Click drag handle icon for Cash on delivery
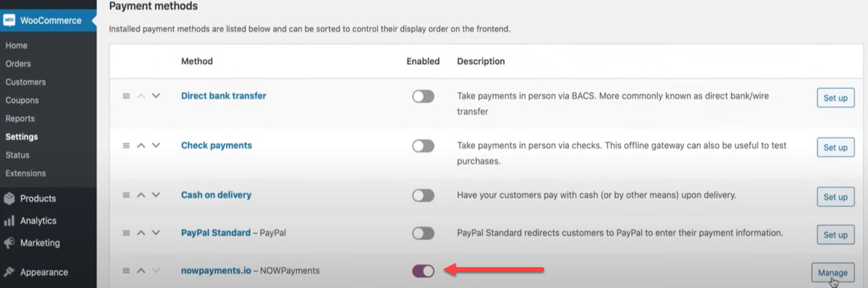This screenshot has height=288, width=868. coord(126,195)
